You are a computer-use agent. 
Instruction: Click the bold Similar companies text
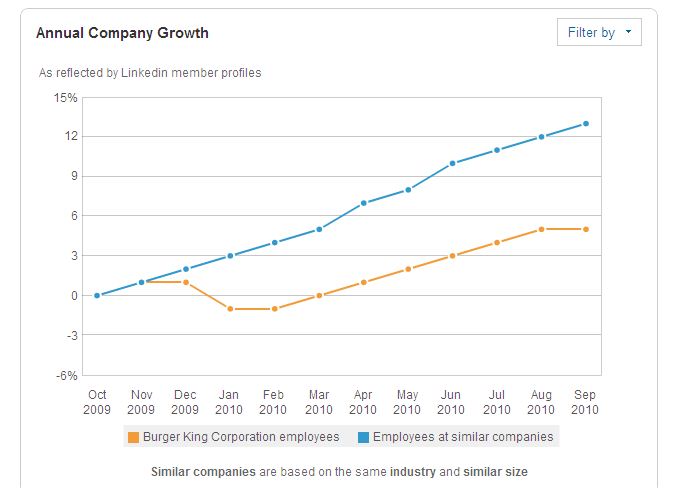click(203, 472)
